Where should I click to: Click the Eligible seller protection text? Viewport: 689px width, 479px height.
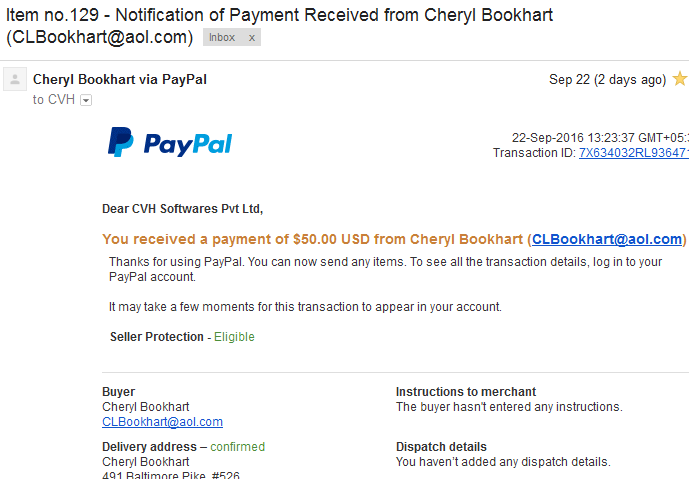[x=234, y=337]
